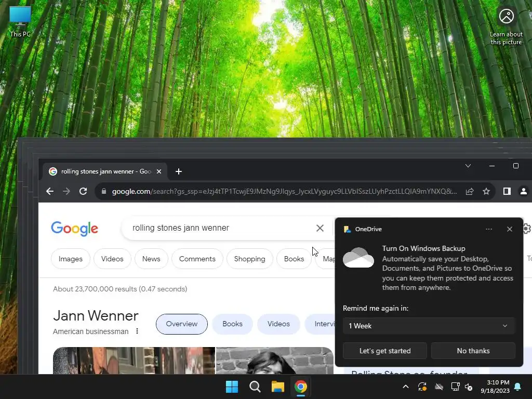Open Chrome tab search chevron
The height and width of the screenshot is (399, 532).
coord(468,166)
